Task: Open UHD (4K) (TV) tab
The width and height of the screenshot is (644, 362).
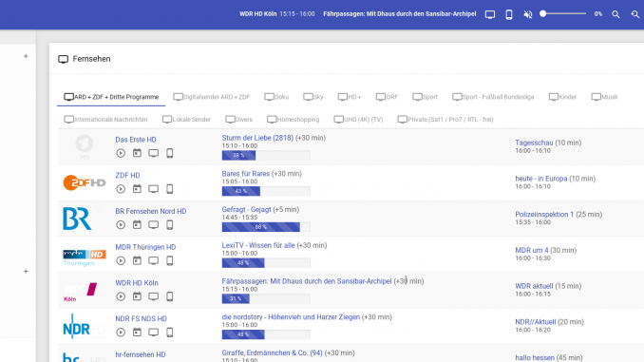Action: point(358,120)
